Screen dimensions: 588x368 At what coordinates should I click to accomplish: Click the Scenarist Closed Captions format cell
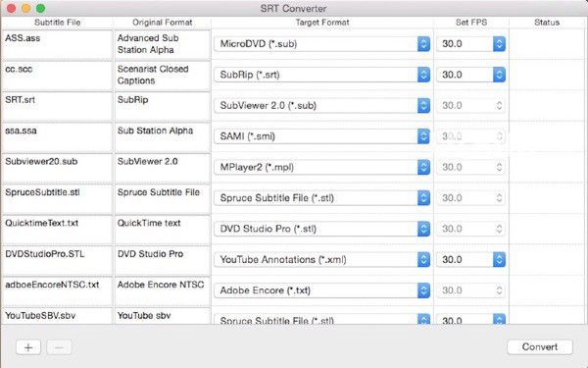pyautogui.click(x=162, y=76)
